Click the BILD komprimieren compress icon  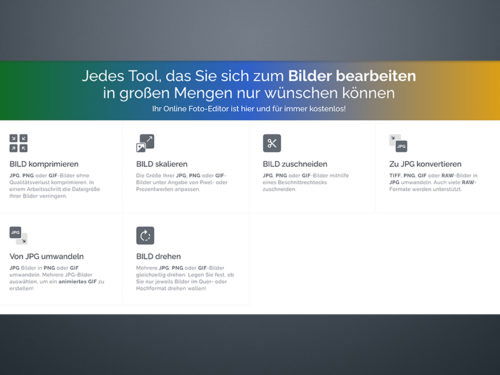tap(18, 143)
